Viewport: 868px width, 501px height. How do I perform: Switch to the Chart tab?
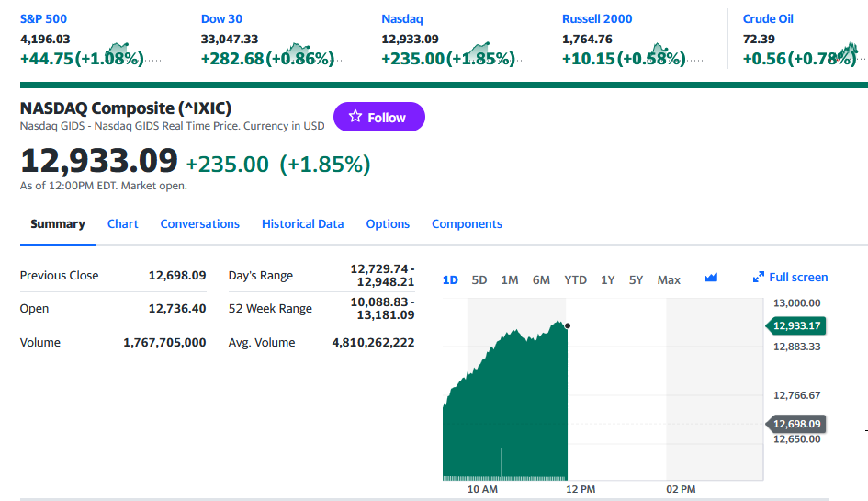[x=123, y=224]
